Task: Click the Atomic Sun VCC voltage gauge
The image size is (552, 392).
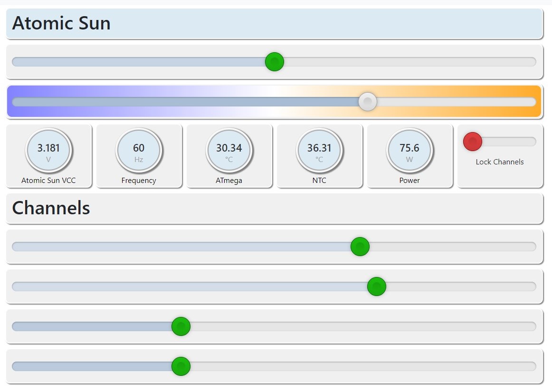Action: coord(48,151)
